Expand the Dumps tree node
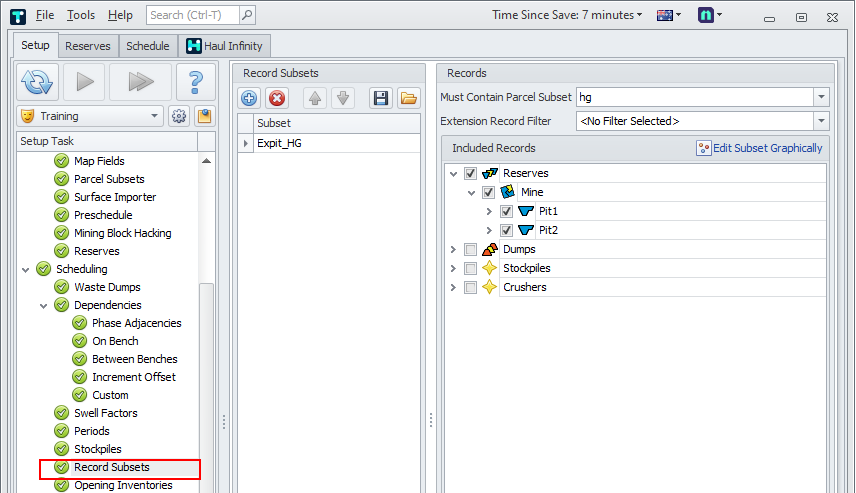Screen dimensions: 856x493 tap(453, 250)
